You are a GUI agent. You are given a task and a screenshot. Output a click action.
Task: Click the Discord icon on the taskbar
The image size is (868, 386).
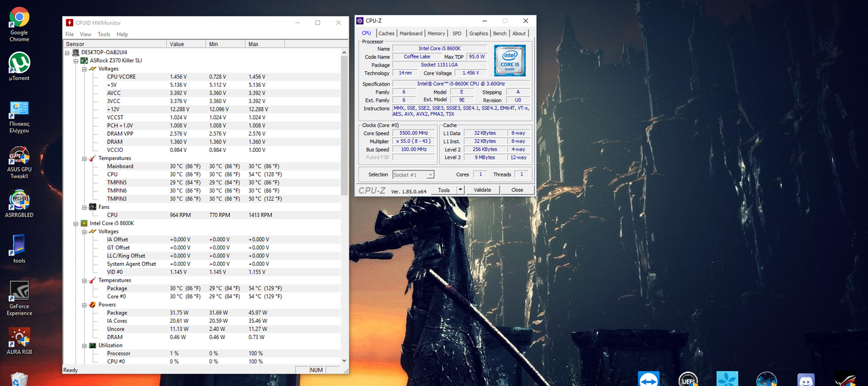pyautogui.click(x=806, y=380)
